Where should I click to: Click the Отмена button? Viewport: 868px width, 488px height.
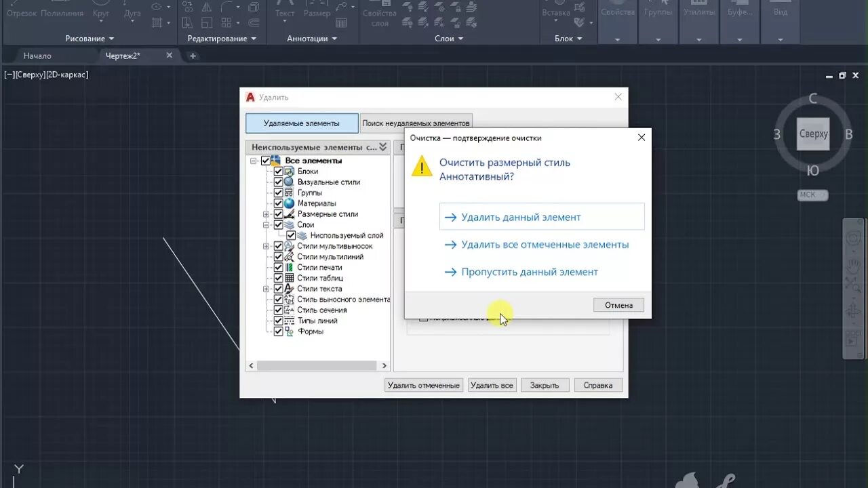click(618, 305)
